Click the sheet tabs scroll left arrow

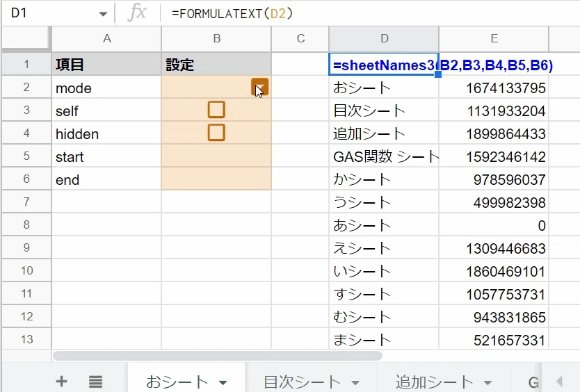click(560, 382)
